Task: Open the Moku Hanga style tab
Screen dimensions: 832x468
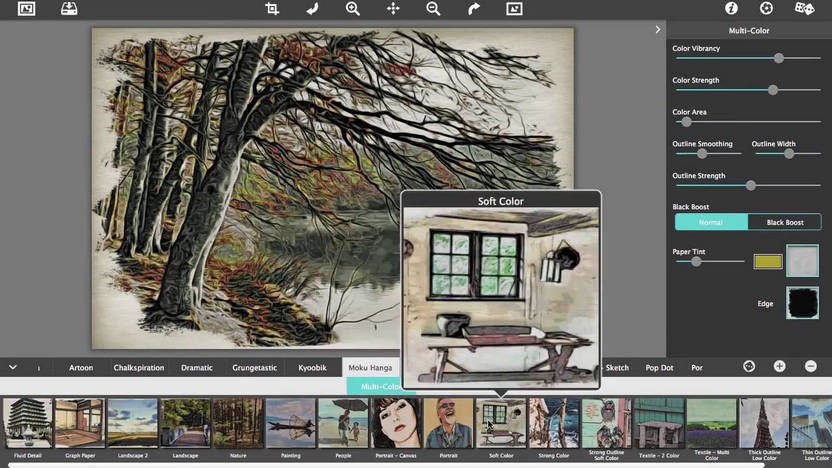Action: (370, 368)
